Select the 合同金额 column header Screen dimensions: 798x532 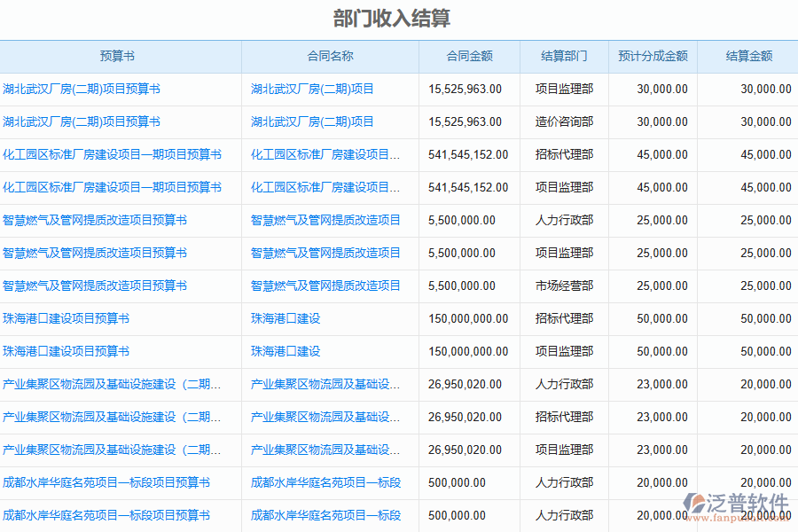tap(469, 56)
